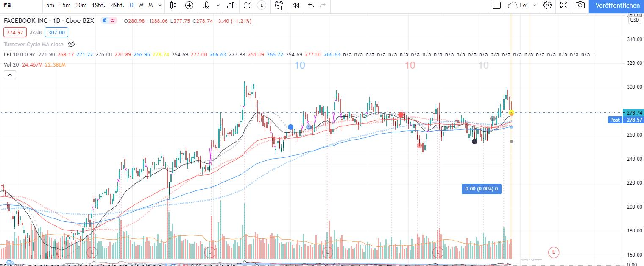Open symbol search by clicking FB
The image size is (644, 266).
[x=8, y=6]
